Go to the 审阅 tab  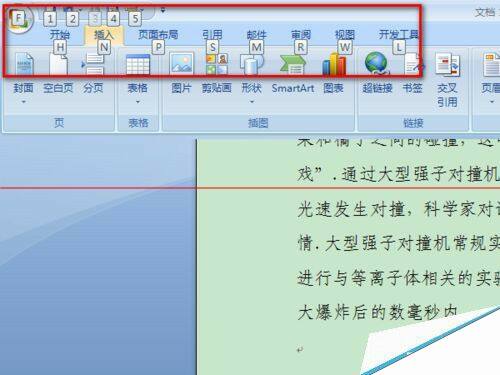click(x=301, y=34)
